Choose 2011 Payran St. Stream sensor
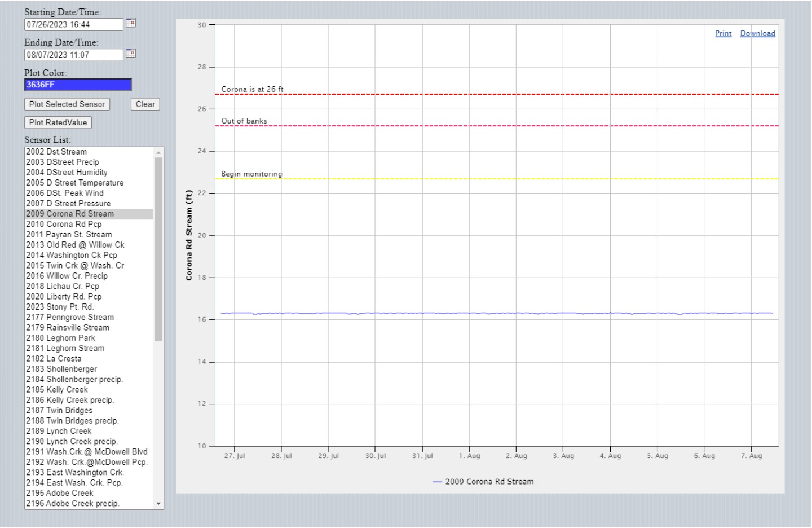This screenshot has height=528, width=812. 69,235
